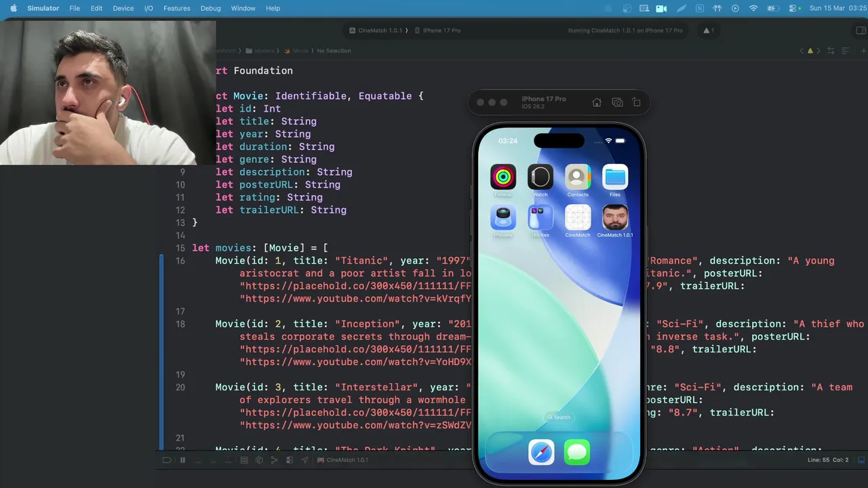This screenshot has width=868, height=488.
Task: Hide the debug area with the left icon
Action: coord(166,460)
